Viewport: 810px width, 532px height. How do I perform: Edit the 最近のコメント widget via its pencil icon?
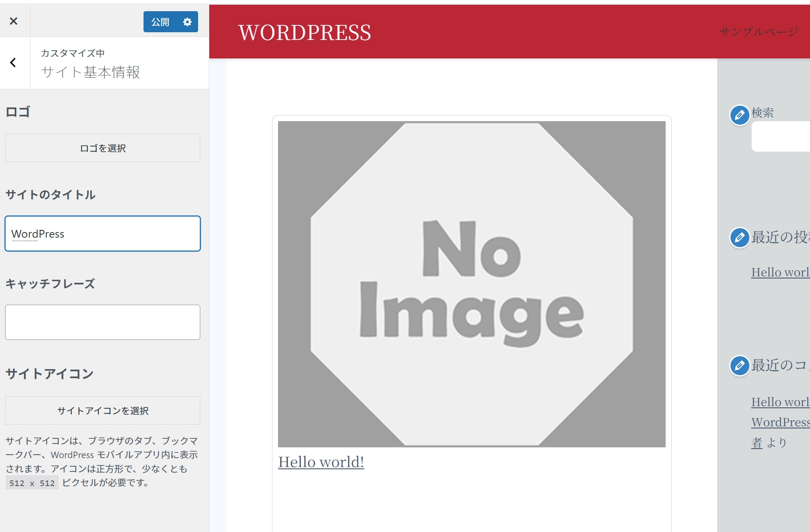(x=740, y=366)
